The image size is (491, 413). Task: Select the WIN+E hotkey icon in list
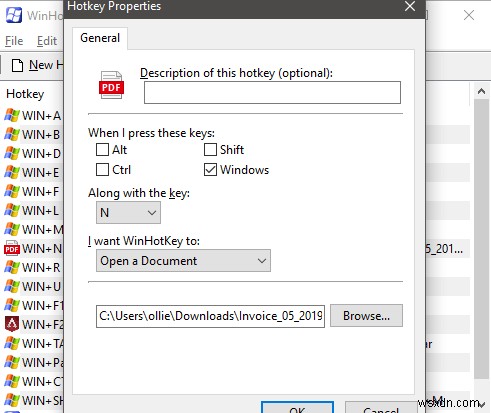12,172
